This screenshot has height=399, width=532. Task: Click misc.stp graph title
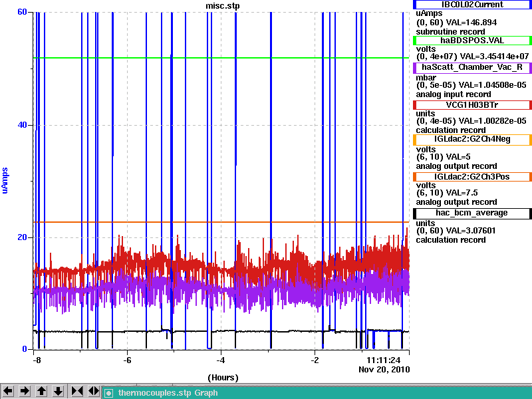click(x=223, y=6)
